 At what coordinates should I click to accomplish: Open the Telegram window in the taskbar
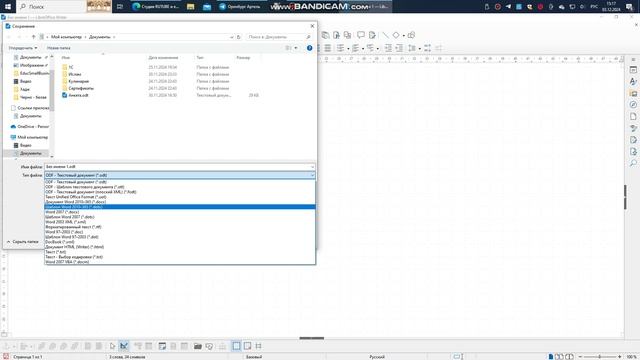[x=240, y=7]
